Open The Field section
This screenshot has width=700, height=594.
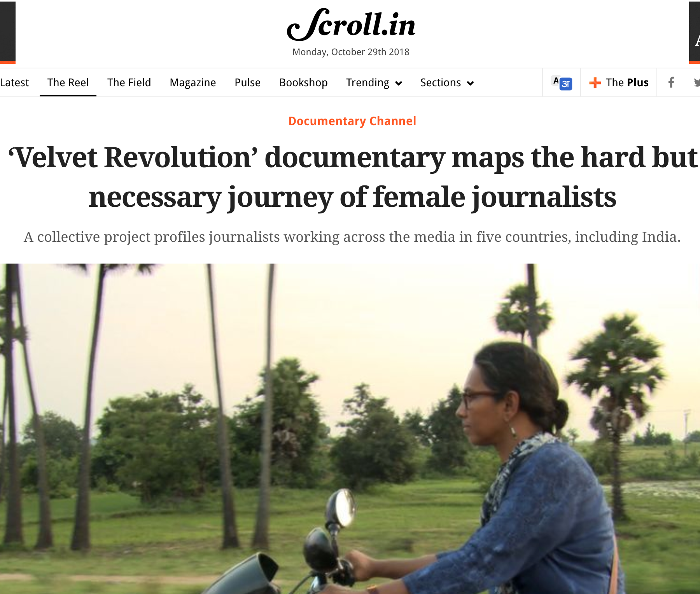[129, 82]
